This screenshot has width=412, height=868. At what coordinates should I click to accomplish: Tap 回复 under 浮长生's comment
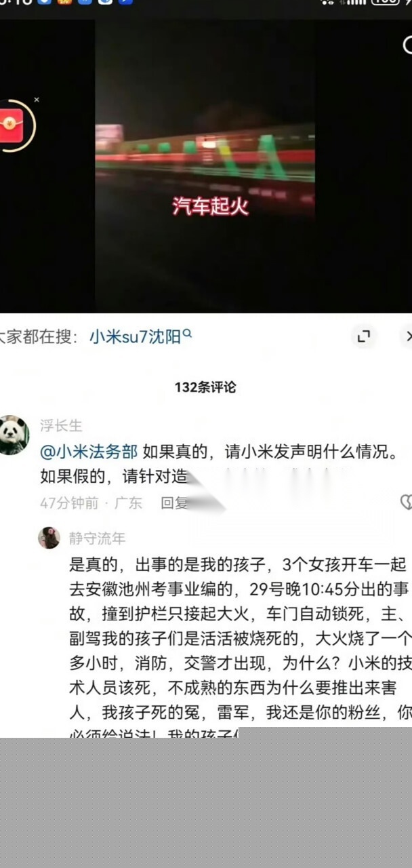click(x=173, y=503)
